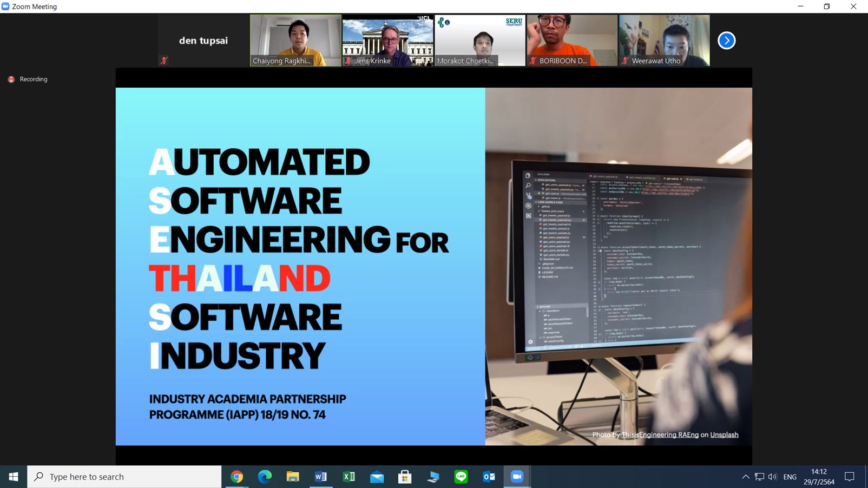This screenshot has height=488, width=868.
Task: Open LINE app from taskbar
Action: tap(461, 477)
